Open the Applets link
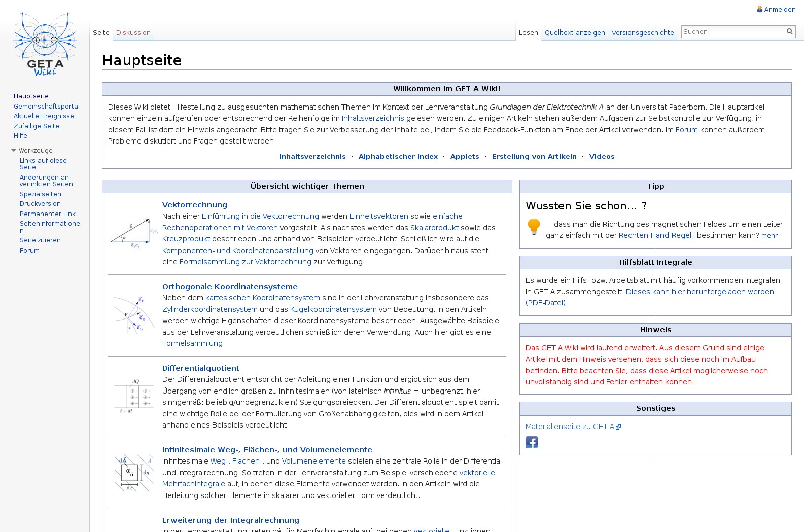The image size is (804, 532). (465, 157)
